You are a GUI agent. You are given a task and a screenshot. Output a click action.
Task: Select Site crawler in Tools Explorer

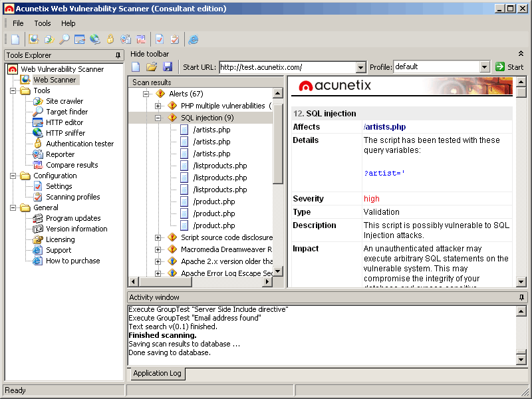coord(65,101)
